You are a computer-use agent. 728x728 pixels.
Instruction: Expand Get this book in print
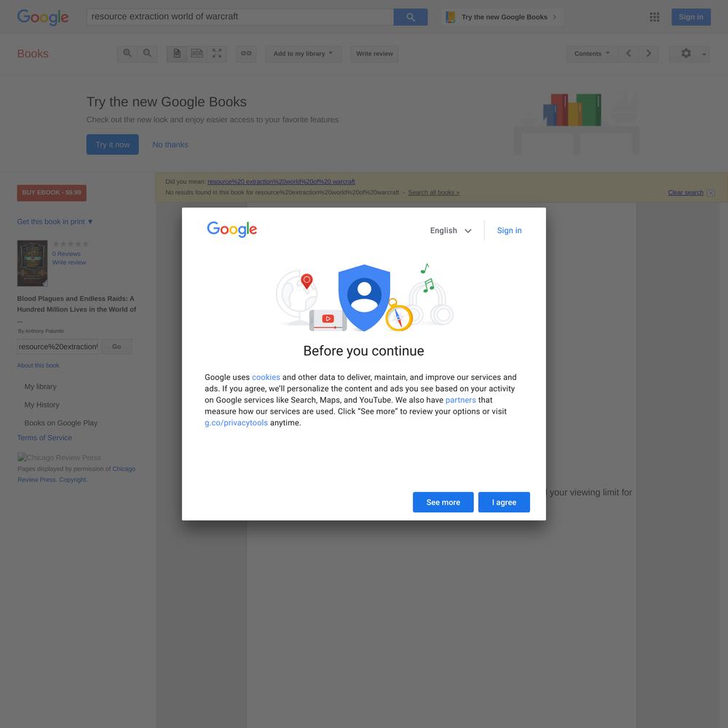[55, 222]
